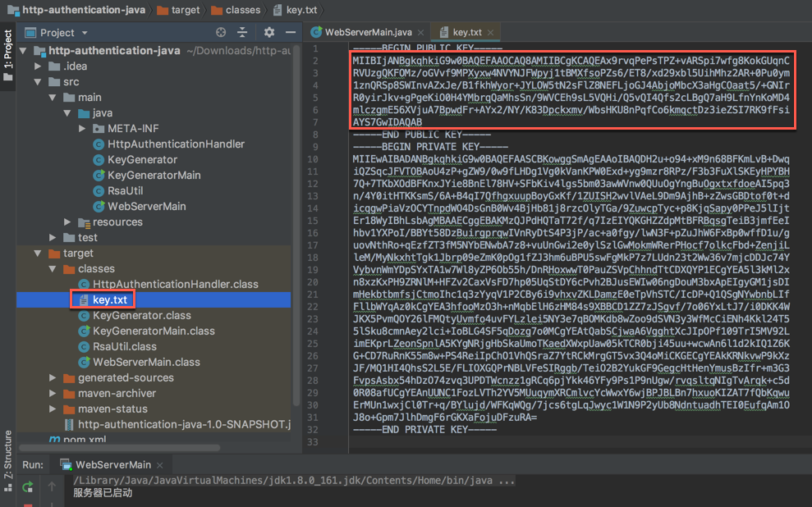This screenshot has width=812, height=507.
Task: Rerun WebServerMain with the green rerun icon
Action: pyautogui.click(x=27, y=486)
